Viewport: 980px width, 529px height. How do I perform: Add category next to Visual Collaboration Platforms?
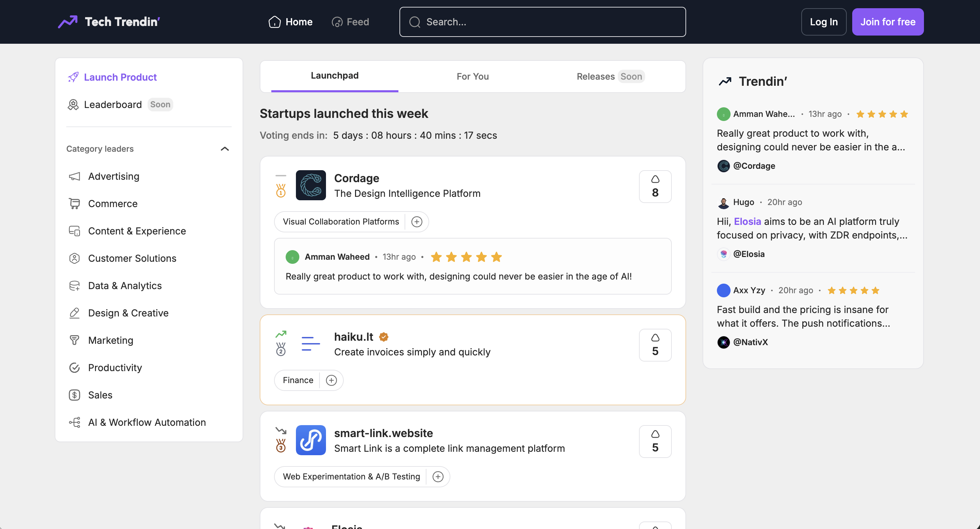[x=417, y=222]
